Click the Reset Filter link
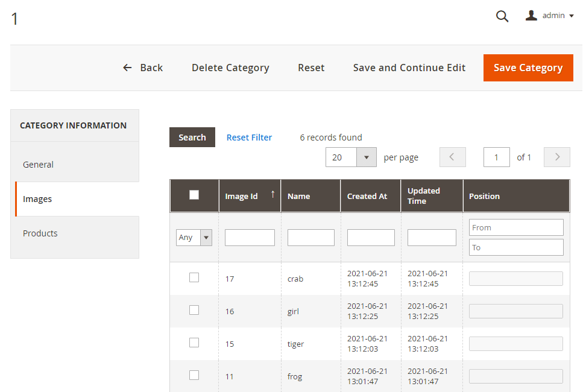Screen dimensions: 586x392 [249, 138]
